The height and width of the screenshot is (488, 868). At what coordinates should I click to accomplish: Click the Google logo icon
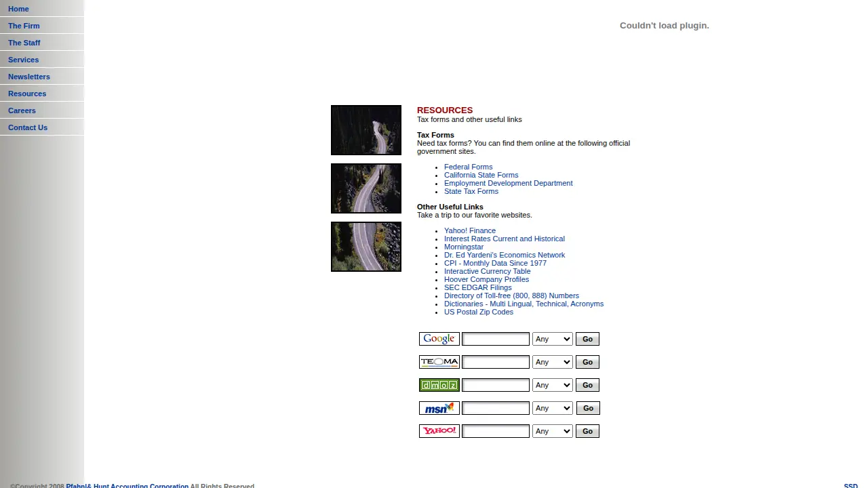(x=439, y=339)
